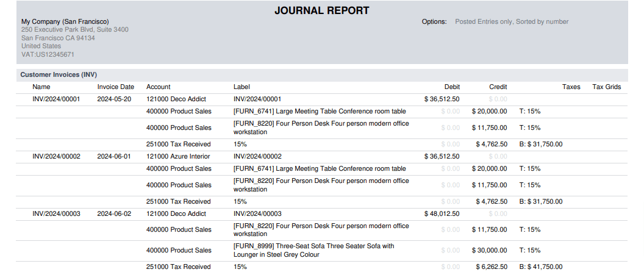Click the Tax Grids column header

point(607,87)
